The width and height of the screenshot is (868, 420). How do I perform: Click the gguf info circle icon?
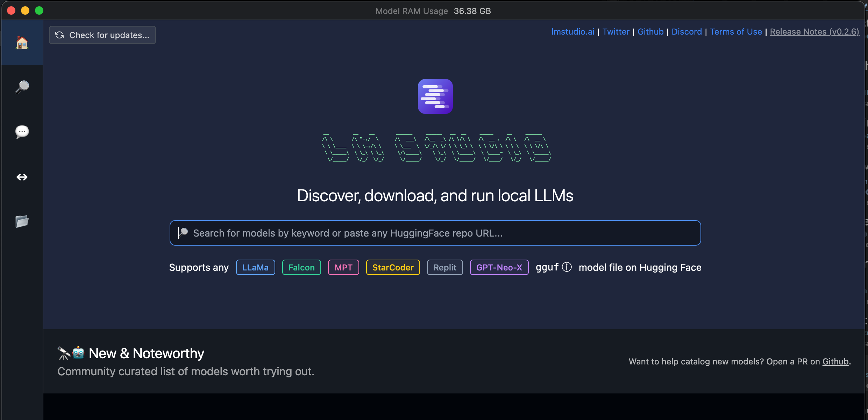(567, 267)
